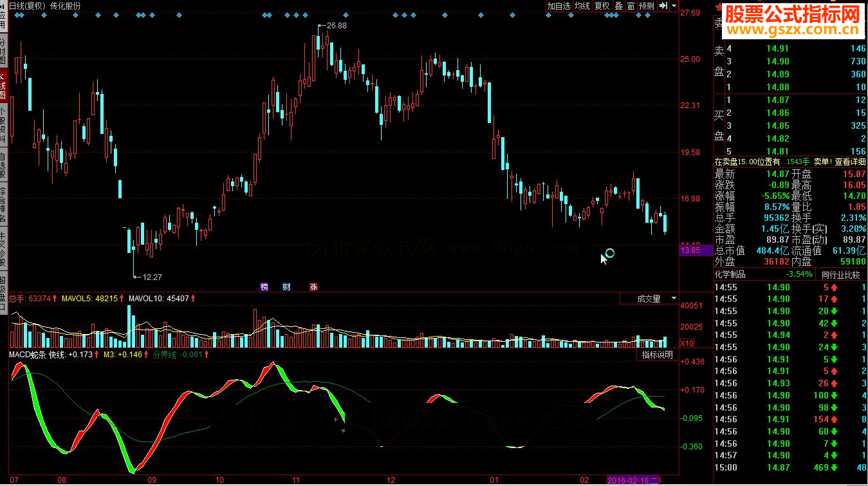This screenshot has height=486, width=868.
Task: Open the 自选股 sidebar tab
Action: [3, 165]
